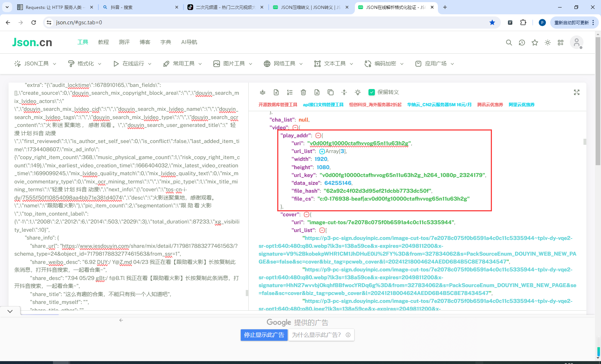Click the 重新启动即可更新 Chrome button

click(x=574, y=23)
